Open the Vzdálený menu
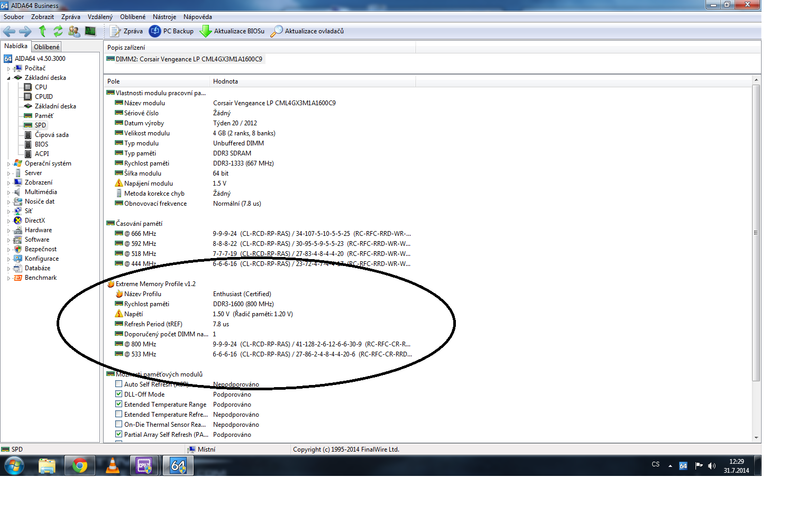This screenshot has height=532, width=806. point(100,17)
